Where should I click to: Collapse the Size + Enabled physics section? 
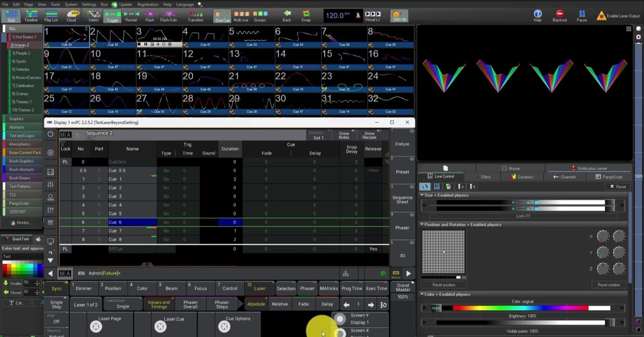pyautogui.click(x=422, y=195)
